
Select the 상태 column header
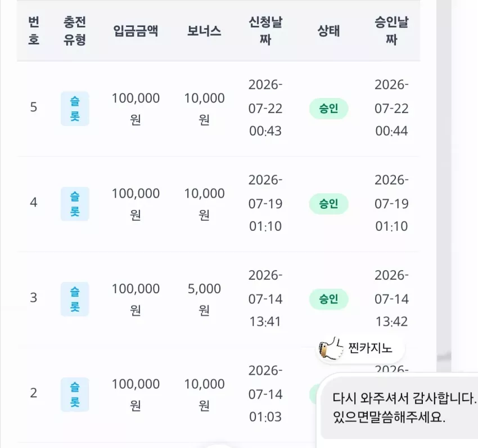[328, 31]
